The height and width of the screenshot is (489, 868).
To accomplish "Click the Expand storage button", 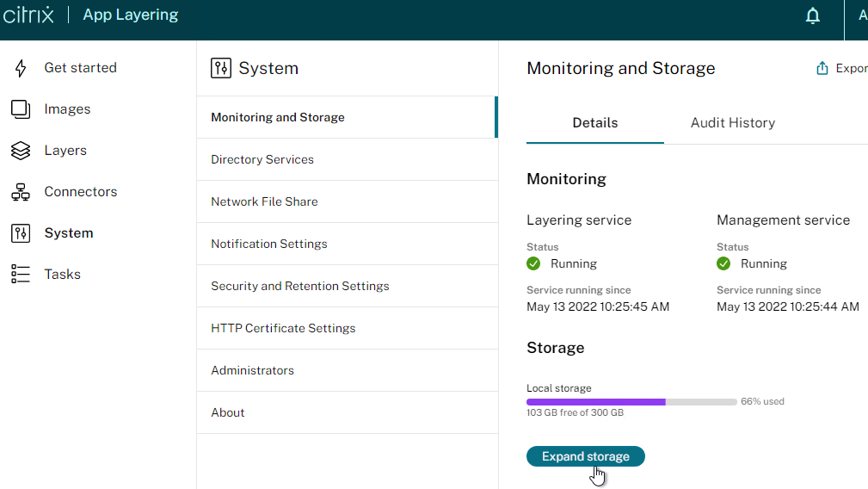I will (586, 456).
